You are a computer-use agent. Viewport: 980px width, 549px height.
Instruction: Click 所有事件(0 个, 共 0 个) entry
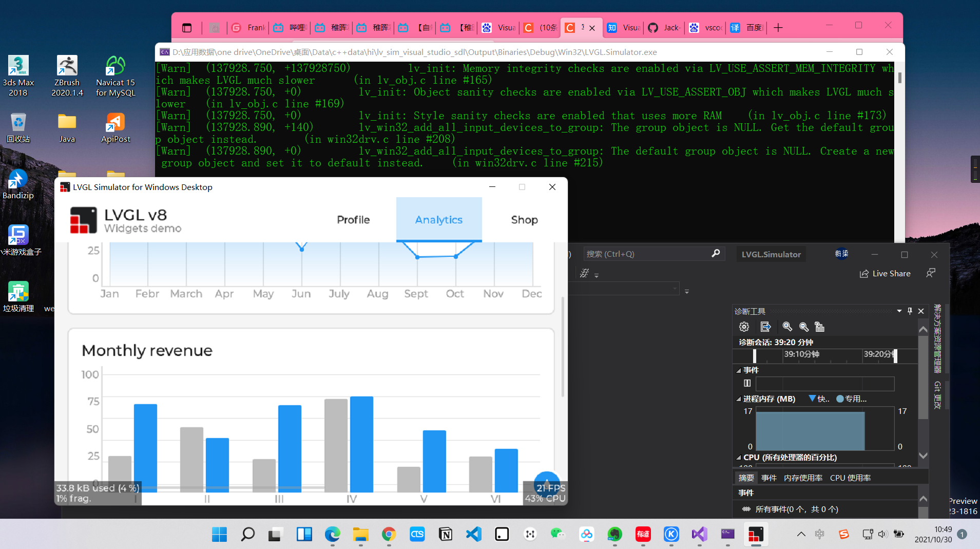[796, 509]
